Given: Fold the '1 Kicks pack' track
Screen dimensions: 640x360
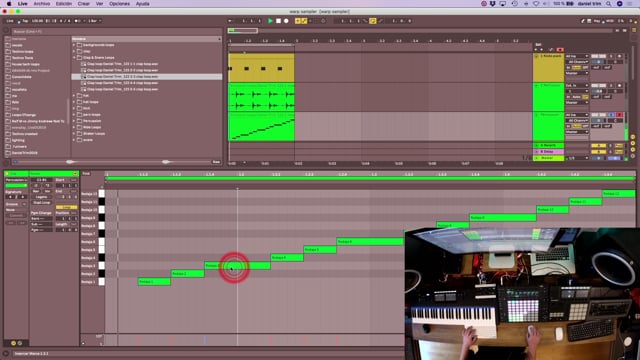Looking at the screenshot, I should tap(536, 56).
